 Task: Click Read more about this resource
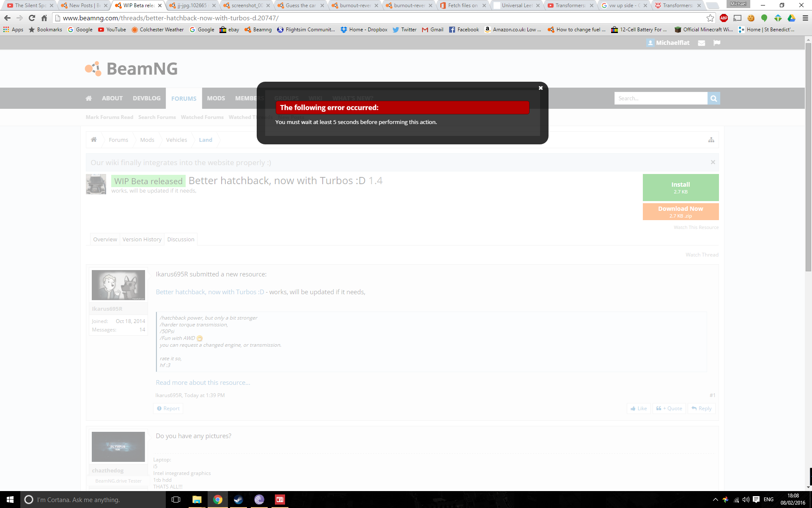pyautogui.click(x=203, y=382)
